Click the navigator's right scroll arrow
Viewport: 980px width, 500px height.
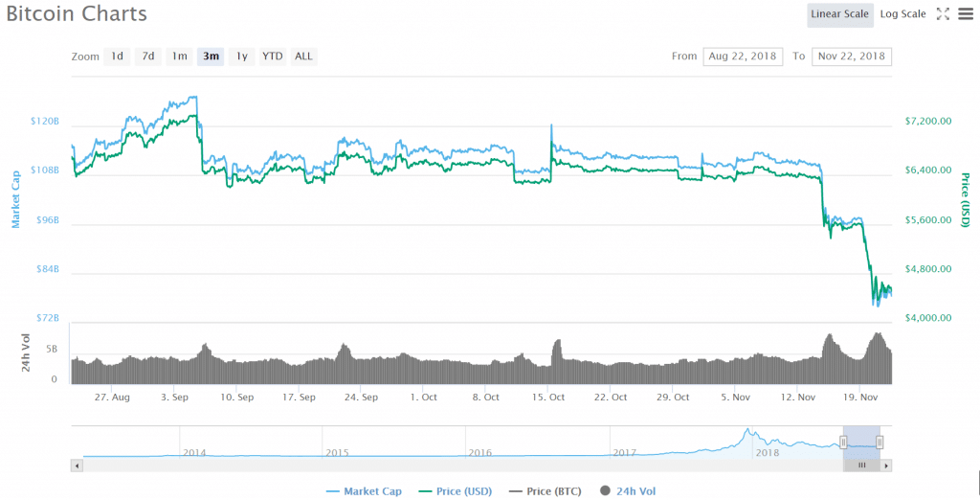point(886,465)
